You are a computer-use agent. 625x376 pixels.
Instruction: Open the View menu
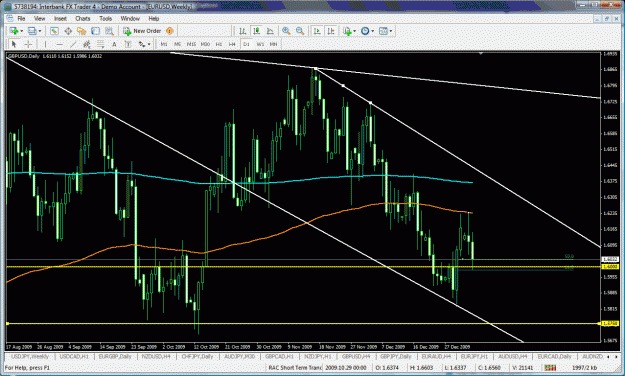pyautogui.click(x=39, y=18)
